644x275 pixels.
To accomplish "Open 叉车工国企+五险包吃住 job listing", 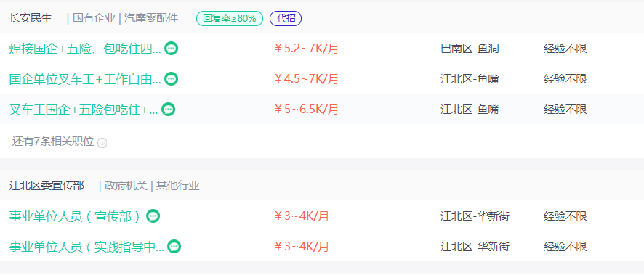I will [x=84, y=110].
